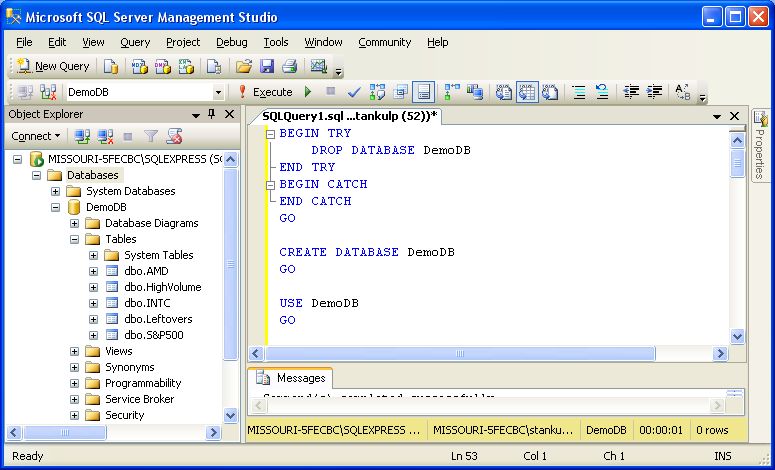Screen dimensions: 775x470
Task: Toggle Results to Grid mode
Action: click(527, 92)
